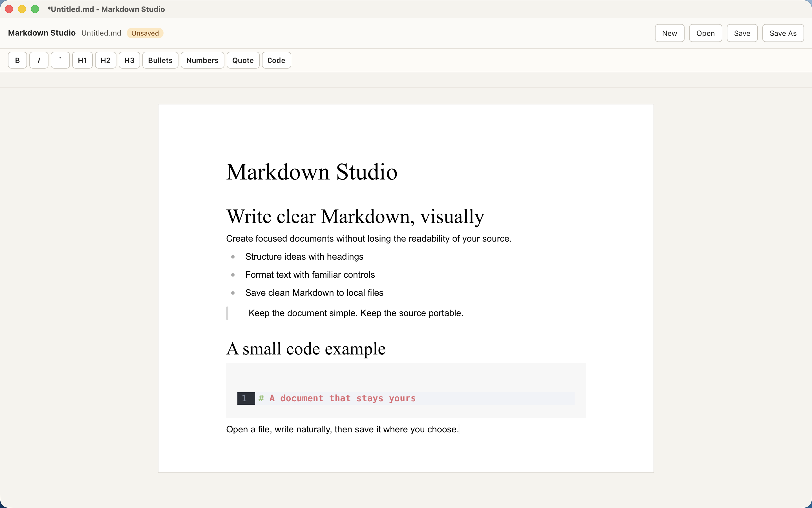Click bullet 'Format text with familiar controls'

click(x=310, y=275)
